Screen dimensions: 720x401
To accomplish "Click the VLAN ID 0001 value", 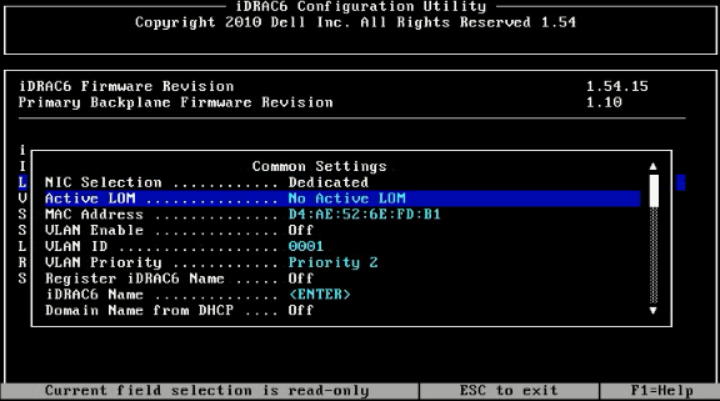I will 306,246.
